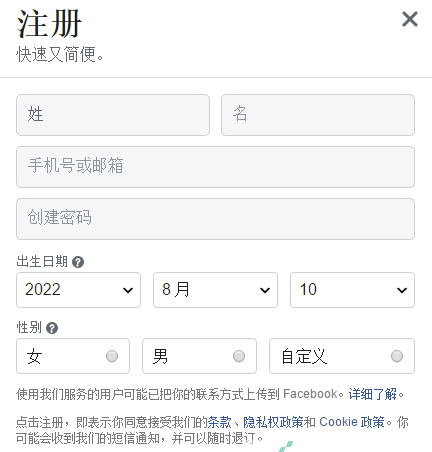Select the 男 gender radio button
The height and width of the screenshot is (452, 432).
point(239,356)
